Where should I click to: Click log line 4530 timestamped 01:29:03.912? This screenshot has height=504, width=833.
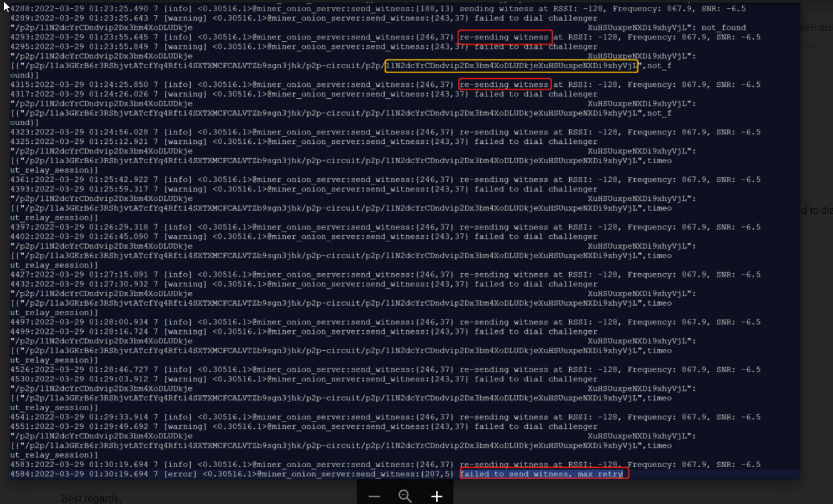click(304, 379)
